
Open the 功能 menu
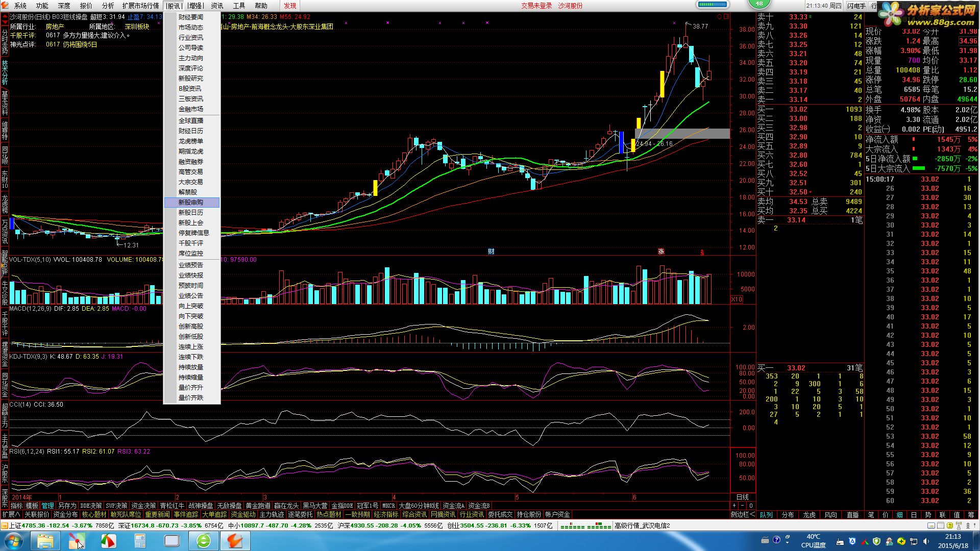42,6
